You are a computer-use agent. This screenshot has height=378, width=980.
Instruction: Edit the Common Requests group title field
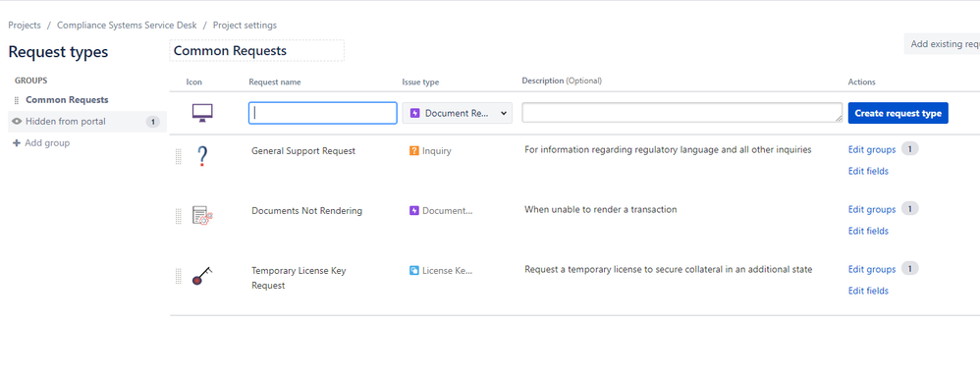coord(256,51)
